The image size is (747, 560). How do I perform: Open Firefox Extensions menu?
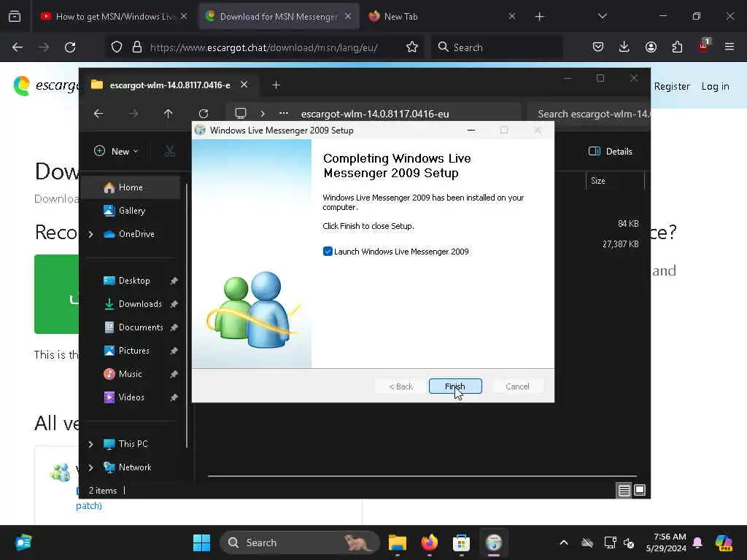677,47
